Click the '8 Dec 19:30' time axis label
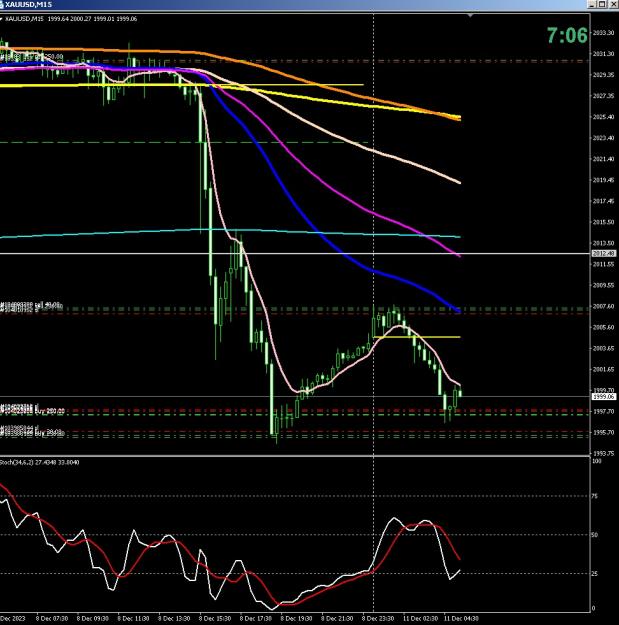Viewport: 619px width, 625px height. tap(297, 619)
